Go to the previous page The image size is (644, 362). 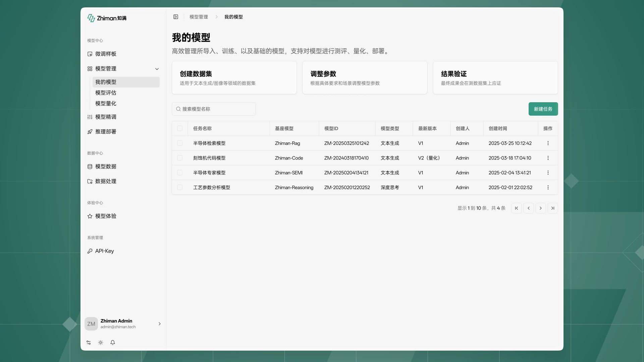tap(529, 208)
